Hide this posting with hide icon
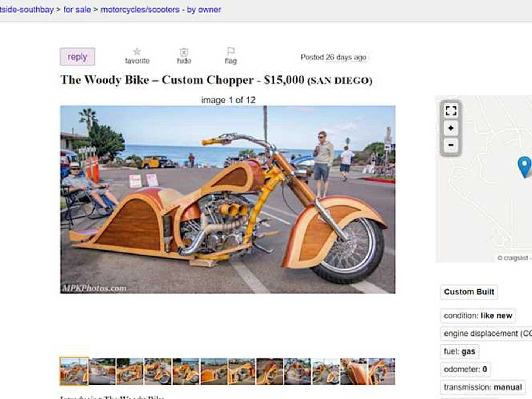The height and width of the screenshot is (399, 532). pyautogui.click(x=184, y=52)
